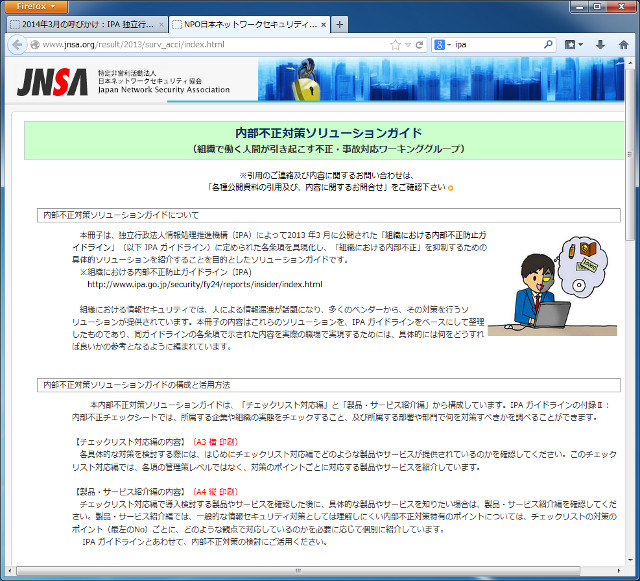Viewport: 640px width, 581px height.
Task: Open the ipa.go.jp insider index.html link
Action: (205, 284)
